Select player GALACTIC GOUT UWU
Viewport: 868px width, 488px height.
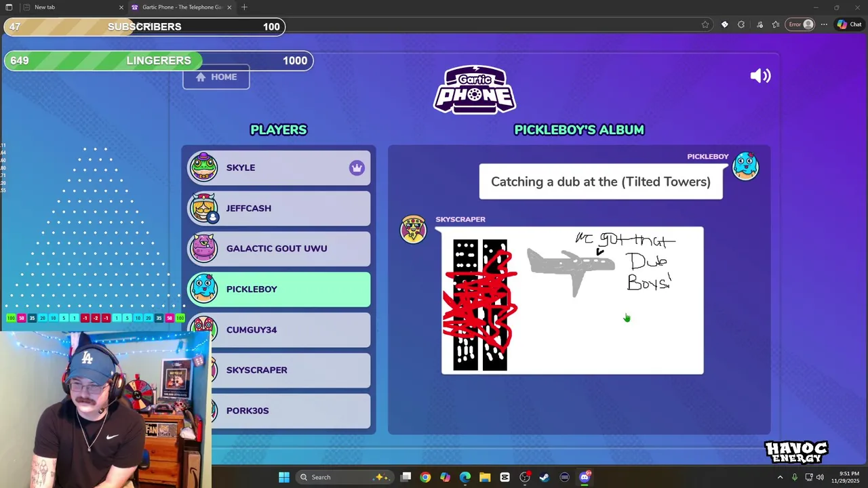click(279, 249)
